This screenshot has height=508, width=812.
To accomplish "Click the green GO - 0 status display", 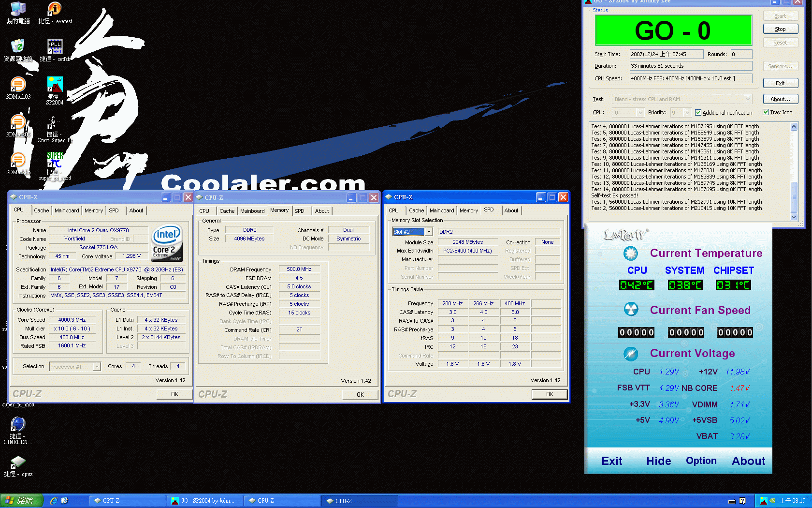I will point(673,30).
